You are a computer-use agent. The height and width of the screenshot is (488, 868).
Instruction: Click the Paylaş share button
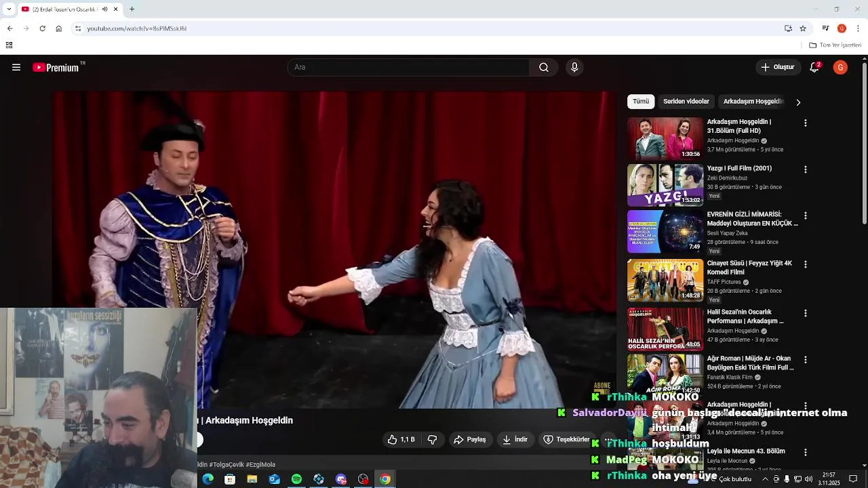click(470, 439)
